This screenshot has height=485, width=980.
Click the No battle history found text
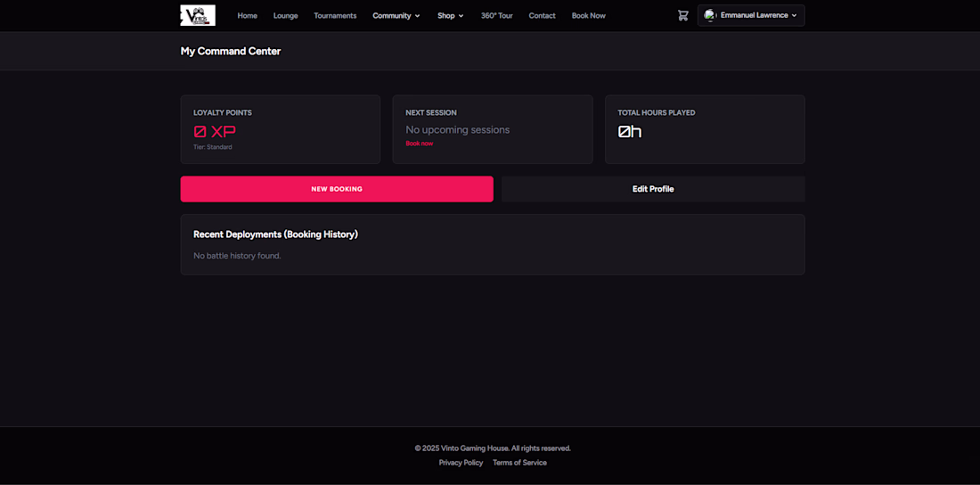click(237, 255)
